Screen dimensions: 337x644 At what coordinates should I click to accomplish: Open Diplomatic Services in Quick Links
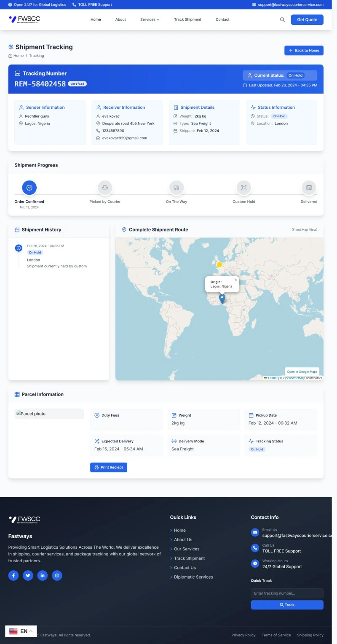pos(193,577)
